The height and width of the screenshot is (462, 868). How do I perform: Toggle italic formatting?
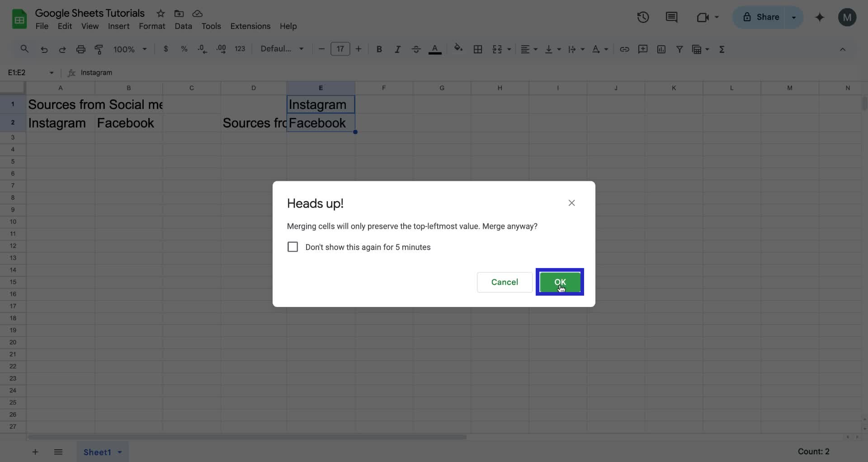click(x=397, y=49)
